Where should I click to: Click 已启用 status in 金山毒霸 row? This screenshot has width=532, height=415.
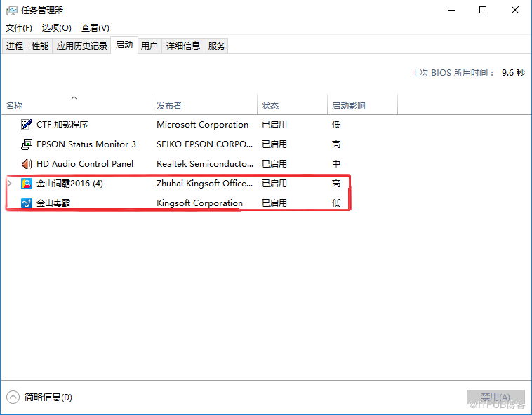274,203
